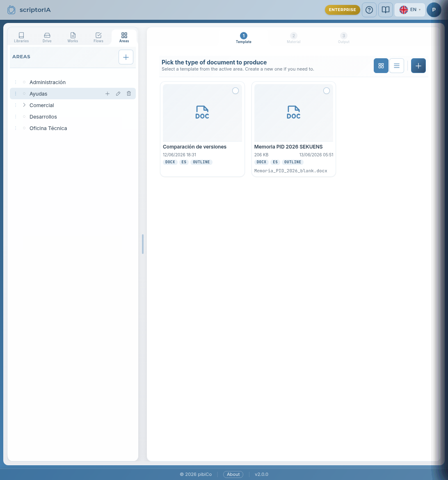The image size is (448, 480).
Task: Click the About button in the footer
Action: point(233,474)
